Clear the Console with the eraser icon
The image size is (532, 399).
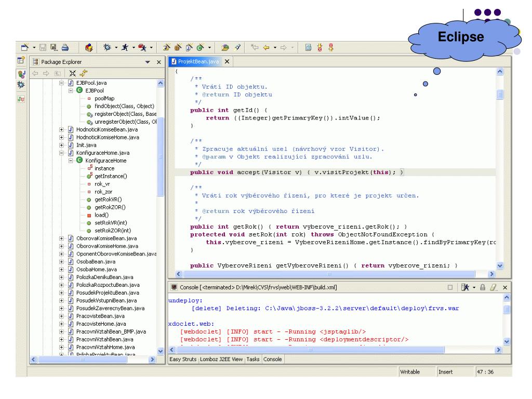(494, 287)
